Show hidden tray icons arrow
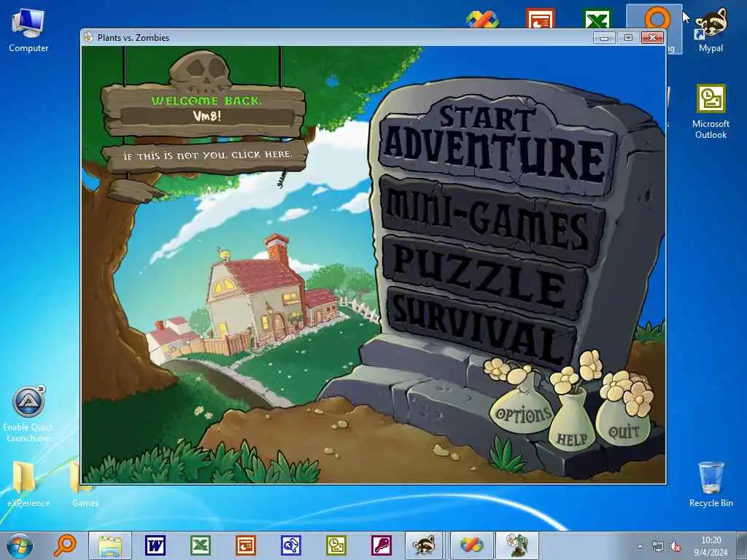This screenshot has height=560, width=747. coord(640,546)
